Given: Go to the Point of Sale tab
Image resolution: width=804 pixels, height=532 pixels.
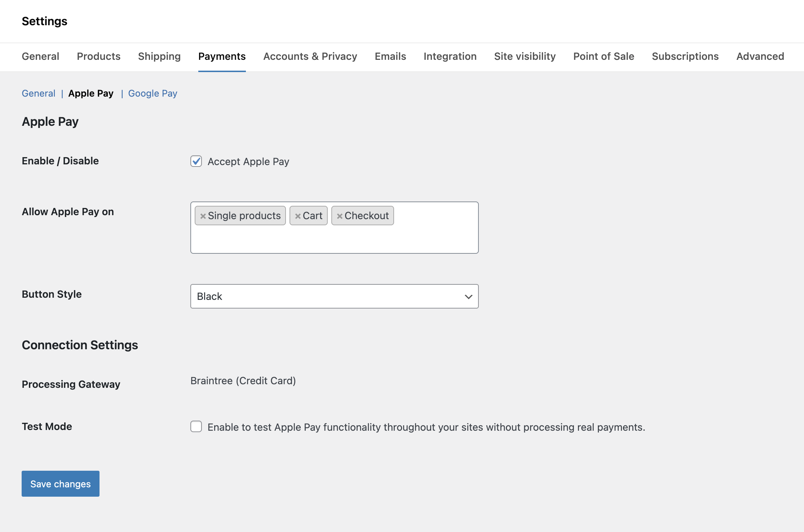Looking at the screenshot, I should (x=604, y=56).
